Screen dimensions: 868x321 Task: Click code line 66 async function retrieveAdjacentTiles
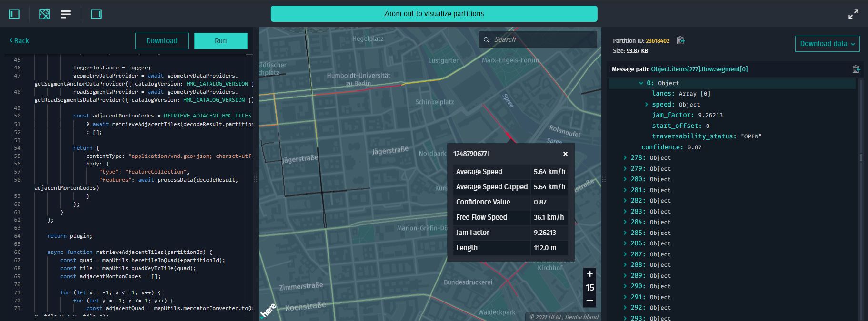click(130, 253)
